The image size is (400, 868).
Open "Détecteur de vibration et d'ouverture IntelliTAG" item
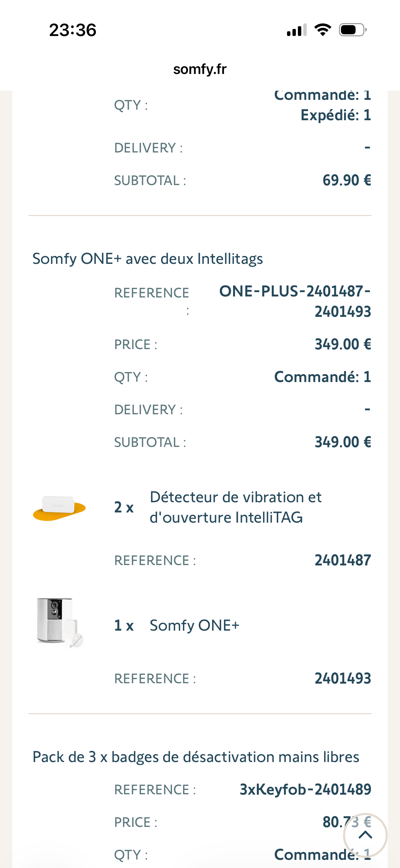(x=235, y=507)
